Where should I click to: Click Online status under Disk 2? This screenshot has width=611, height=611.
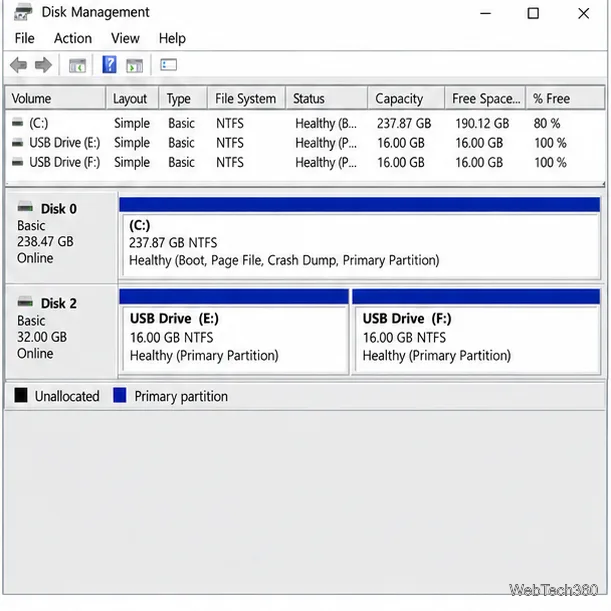click(35, 353)
